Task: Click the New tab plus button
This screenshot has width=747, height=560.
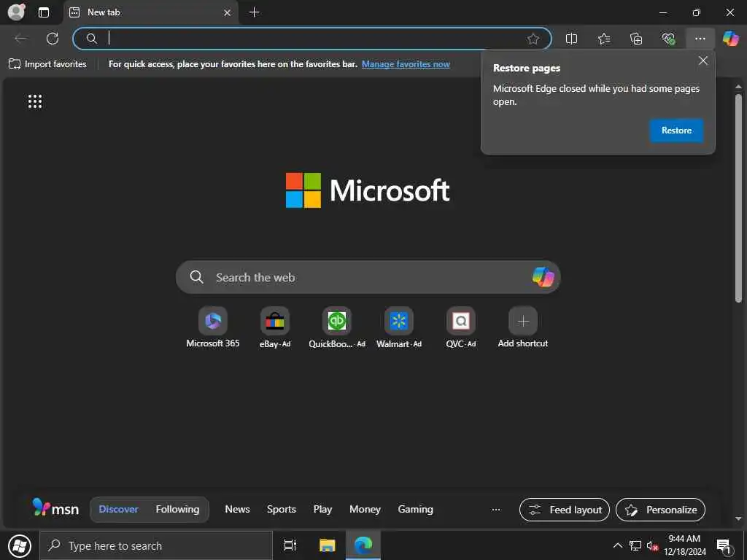Action: [255, 12]
